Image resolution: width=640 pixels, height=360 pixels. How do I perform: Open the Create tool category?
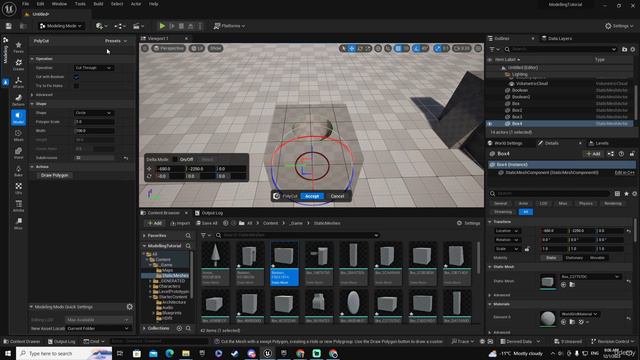click(x=18, y=64)
